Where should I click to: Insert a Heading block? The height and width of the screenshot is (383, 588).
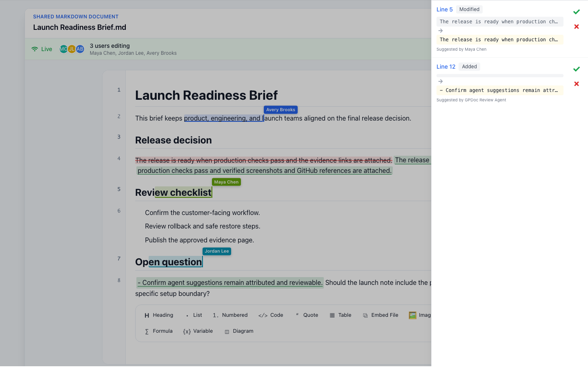pos(159,315)
